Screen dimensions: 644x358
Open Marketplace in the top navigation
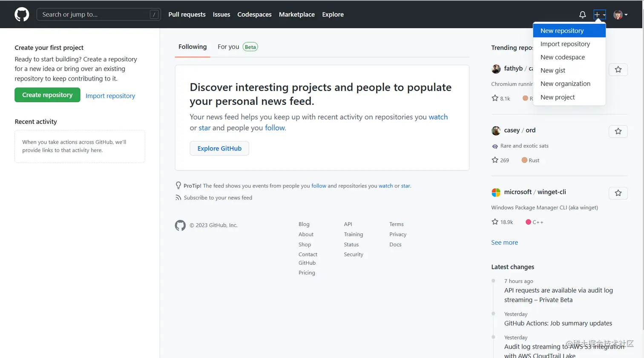point(296,14)
